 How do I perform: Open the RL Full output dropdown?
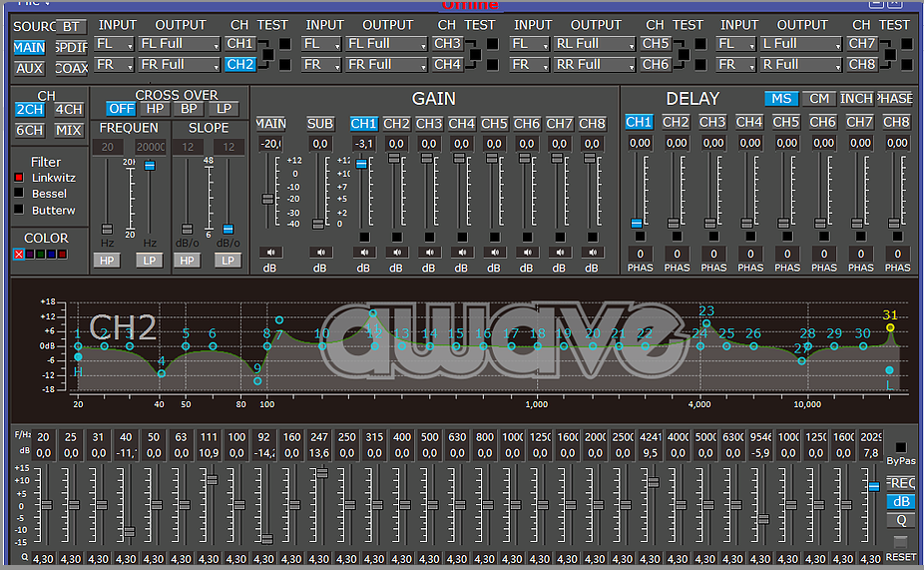coord(595,44)
